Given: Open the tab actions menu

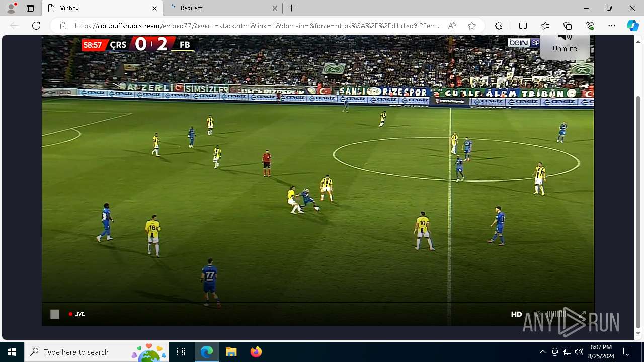Looking at the screenshot, I should (30, 8).
